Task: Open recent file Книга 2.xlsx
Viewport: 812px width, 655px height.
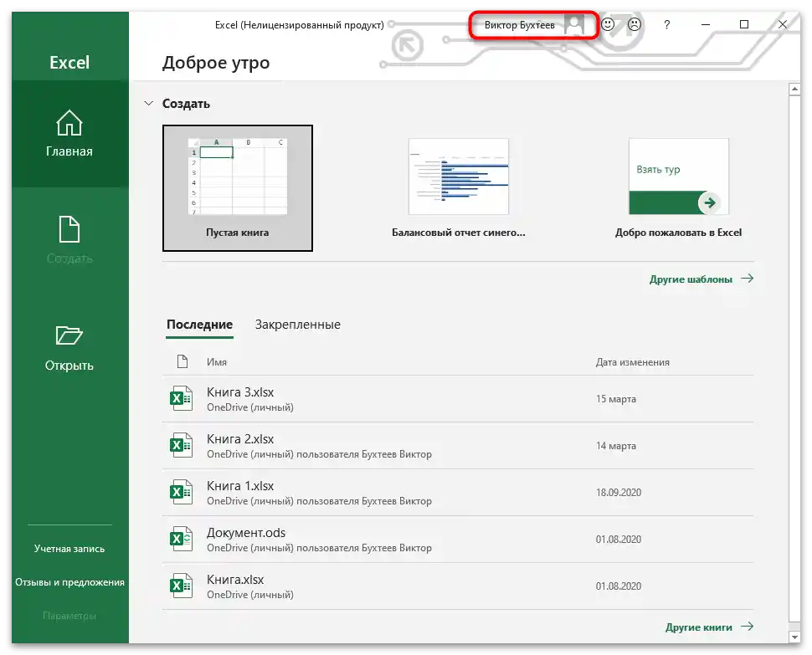Action: 458,446
